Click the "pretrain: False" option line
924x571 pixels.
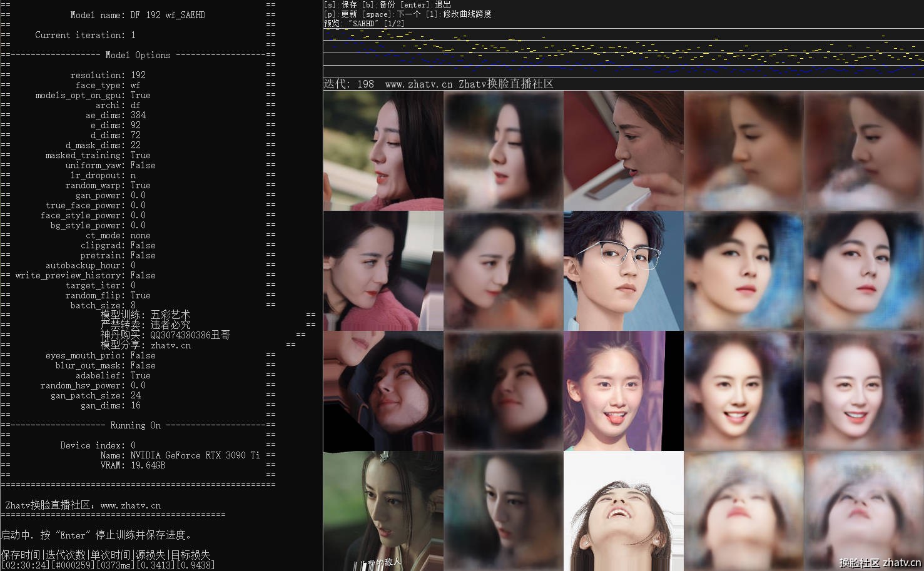[118, 255]
